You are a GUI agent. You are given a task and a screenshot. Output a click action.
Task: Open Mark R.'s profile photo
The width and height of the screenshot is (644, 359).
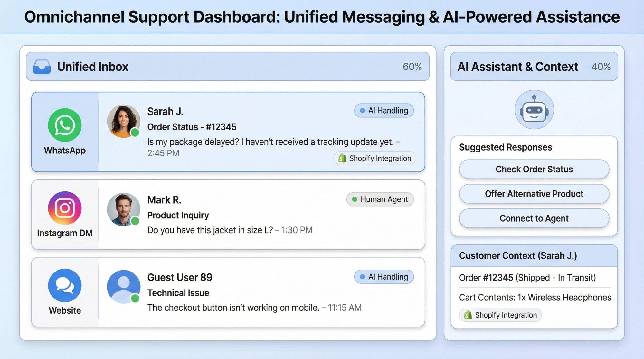tap(124, 209)
